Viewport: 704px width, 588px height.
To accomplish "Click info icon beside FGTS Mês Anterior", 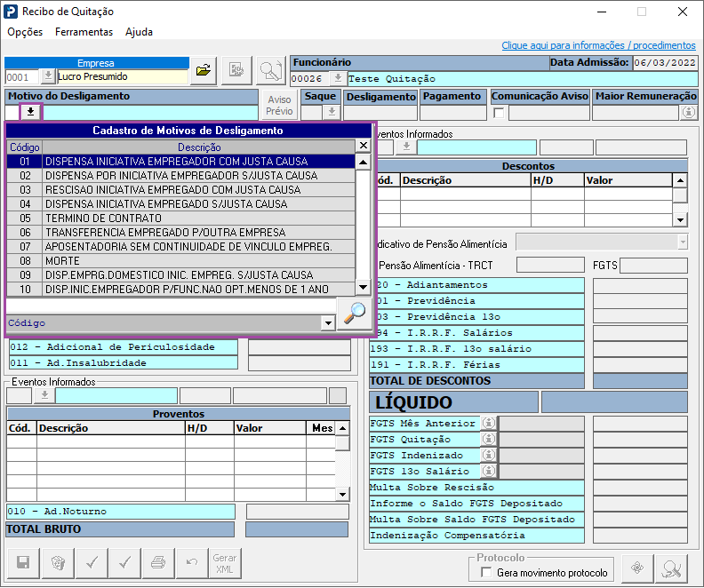I will pos(489,423).
